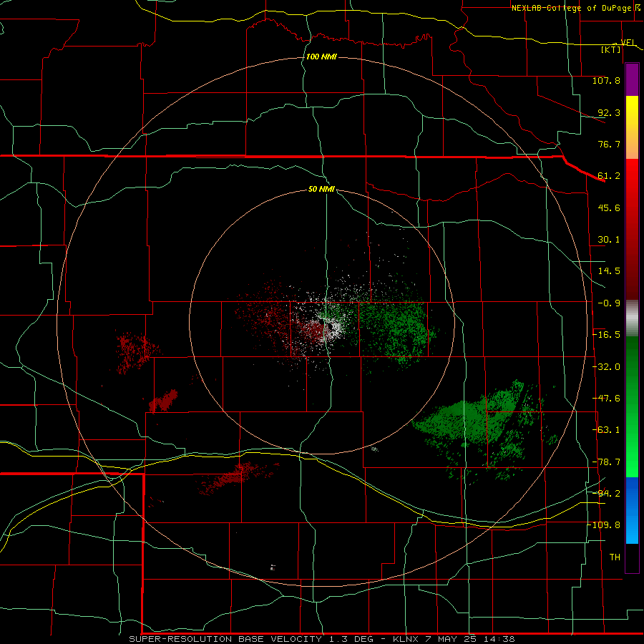Click the TH label on the legend
This screenshot has height=644, width=644.
tap(615, 557)
